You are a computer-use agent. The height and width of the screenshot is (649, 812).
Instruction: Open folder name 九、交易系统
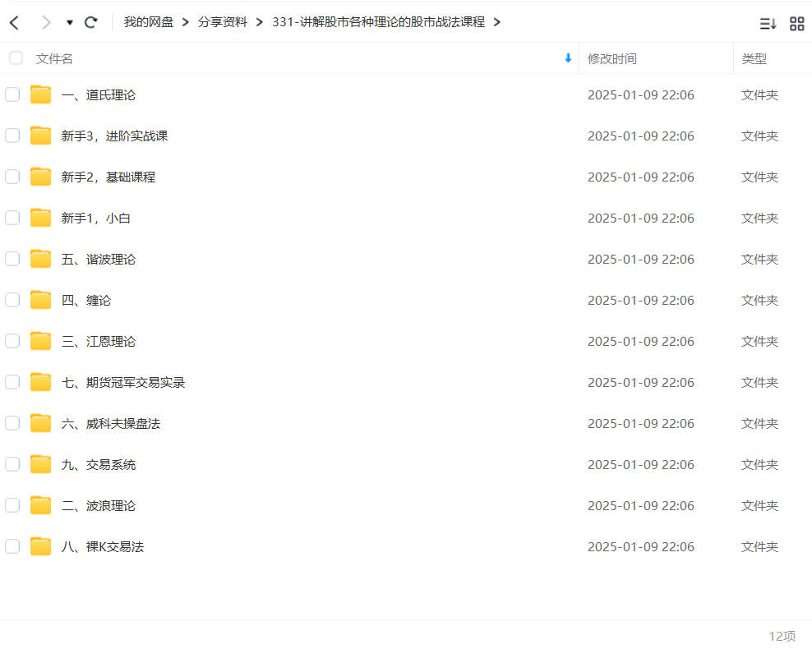pos(99,464)
